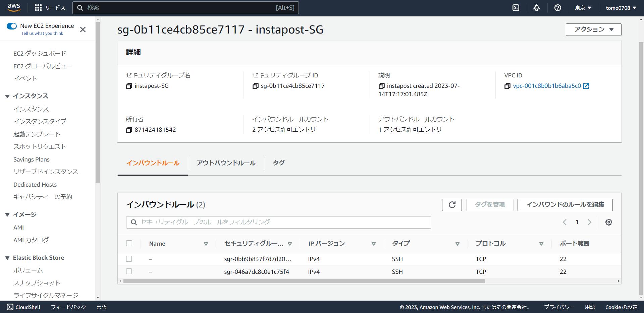Switch to the アウトバウンドルール tab
This screenshot has height=313, width=644.
pos(225,163)
